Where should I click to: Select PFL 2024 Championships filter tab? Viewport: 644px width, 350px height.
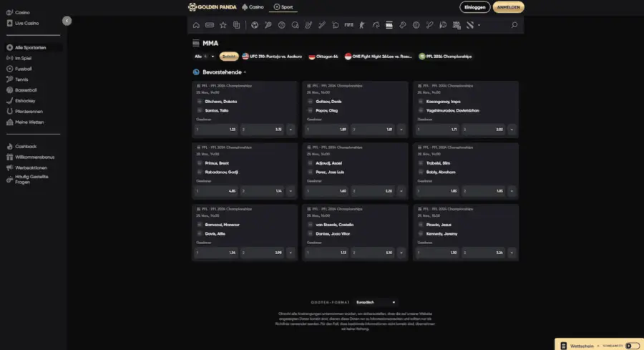click(x=445, y=57)
